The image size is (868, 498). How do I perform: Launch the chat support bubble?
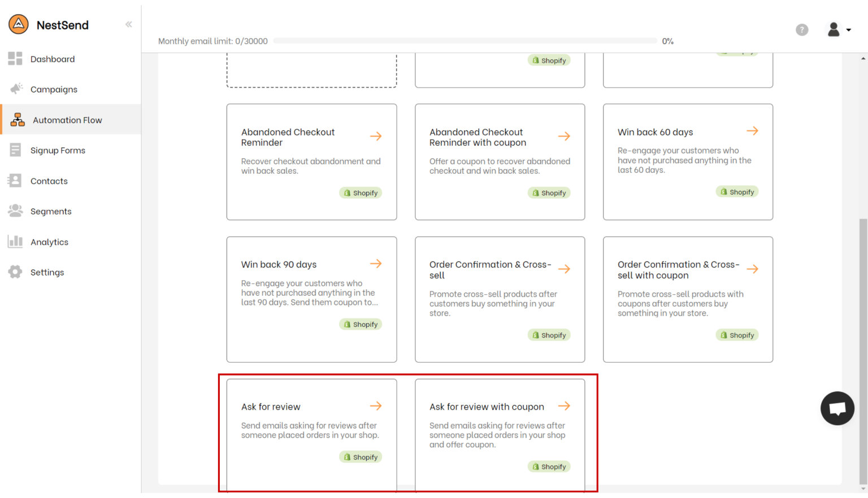[837, 408]
